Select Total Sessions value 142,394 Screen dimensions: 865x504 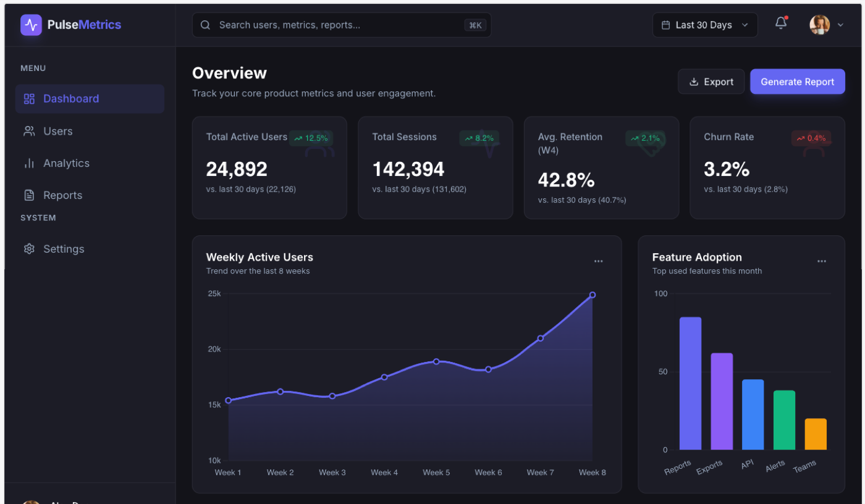[408, 169]
